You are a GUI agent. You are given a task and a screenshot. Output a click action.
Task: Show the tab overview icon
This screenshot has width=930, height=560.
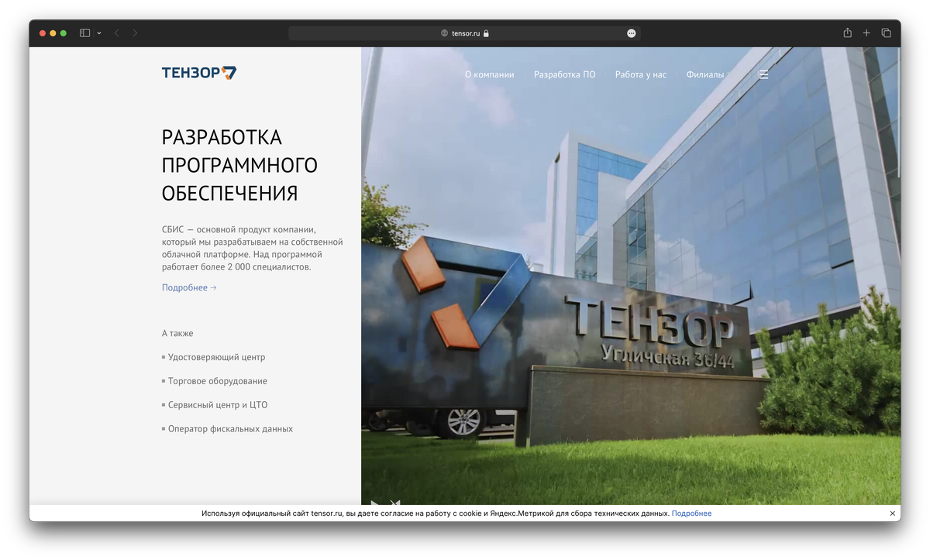(x=886, y=33)
